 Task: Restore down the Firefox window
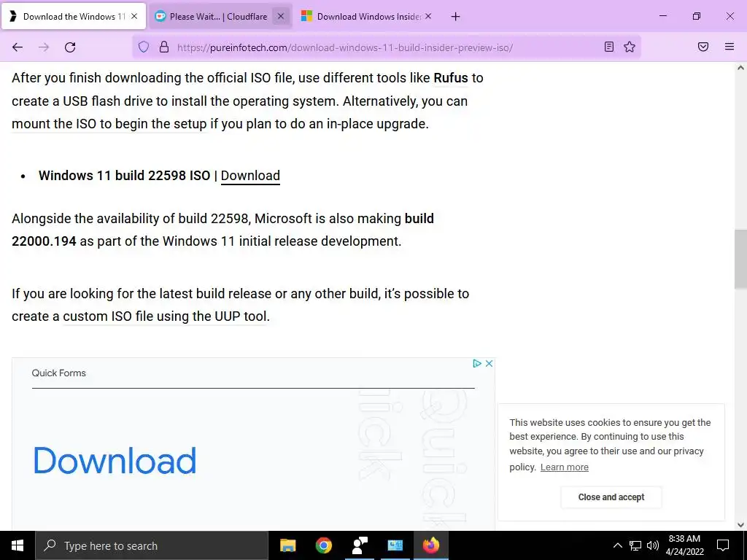(x=697, y=16)
